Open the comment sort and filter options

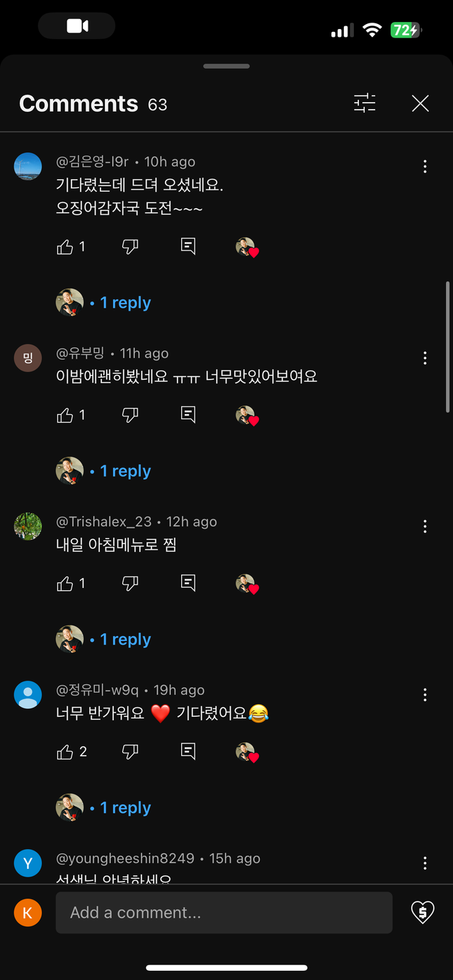[x=365, y=104]
